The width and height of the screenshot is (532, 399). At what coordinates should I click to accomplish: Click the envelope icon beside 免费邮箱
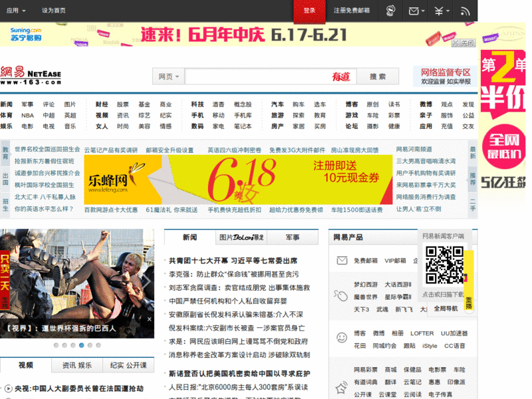click(x=340, y=259)
